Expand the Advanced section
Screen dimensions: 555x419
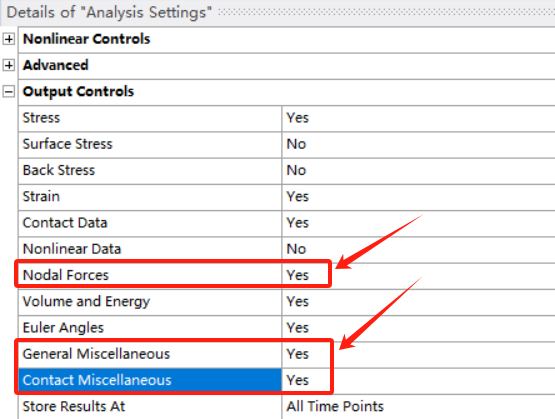point(8,65)
